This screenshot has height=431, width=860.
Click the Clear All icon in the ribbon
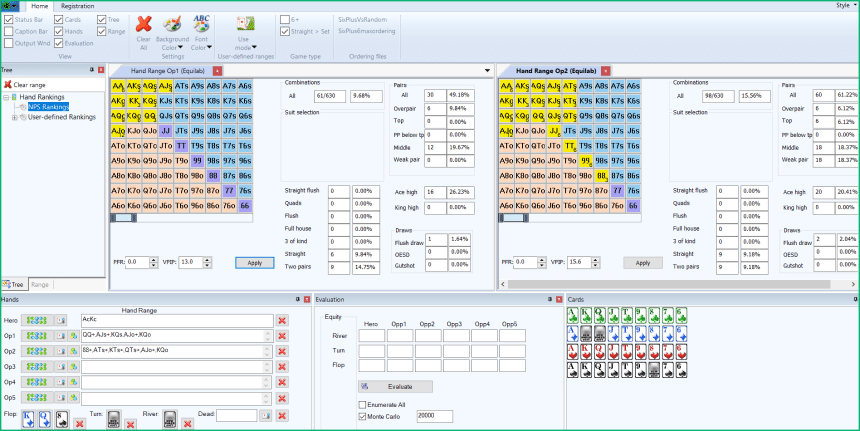point(143,29)
